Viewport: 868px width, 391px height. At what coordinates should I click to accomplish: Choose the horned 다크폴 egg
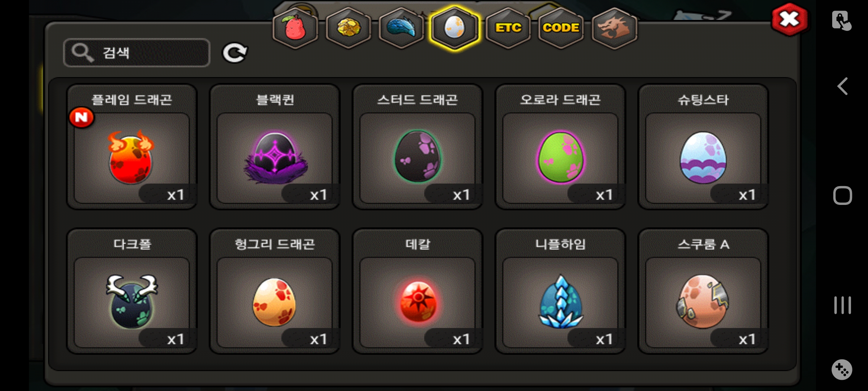[x=132, y=291]
